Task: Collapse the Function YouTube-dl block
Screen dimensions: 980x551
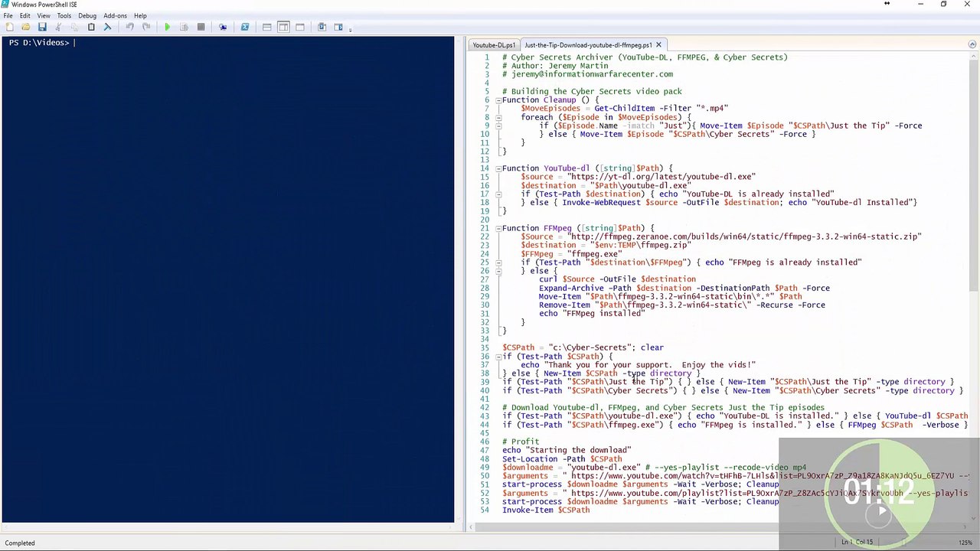Action: tap(498, 168)
